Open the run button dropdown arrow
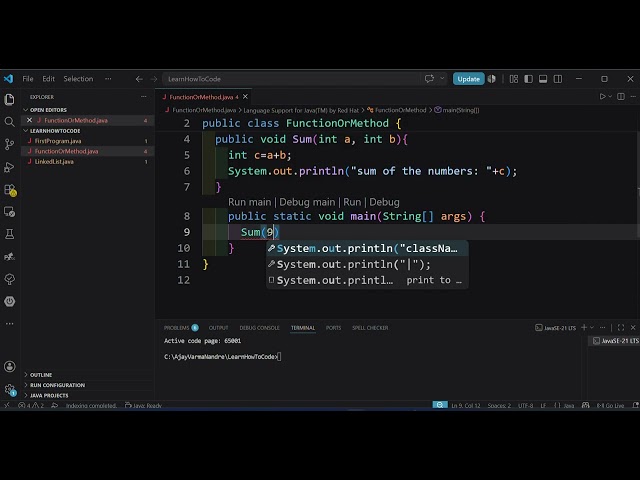 pyautogui.click(x=610, y=97)
